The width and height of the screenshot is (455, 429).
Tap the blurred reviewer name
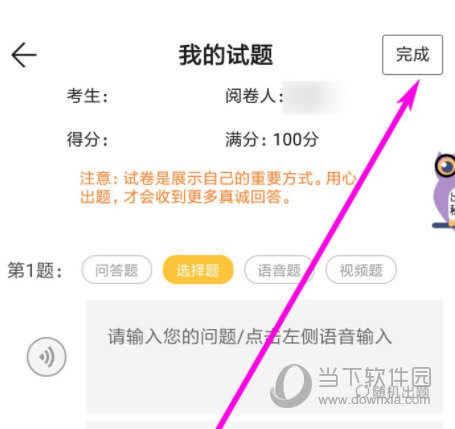[x=313, y=97]
